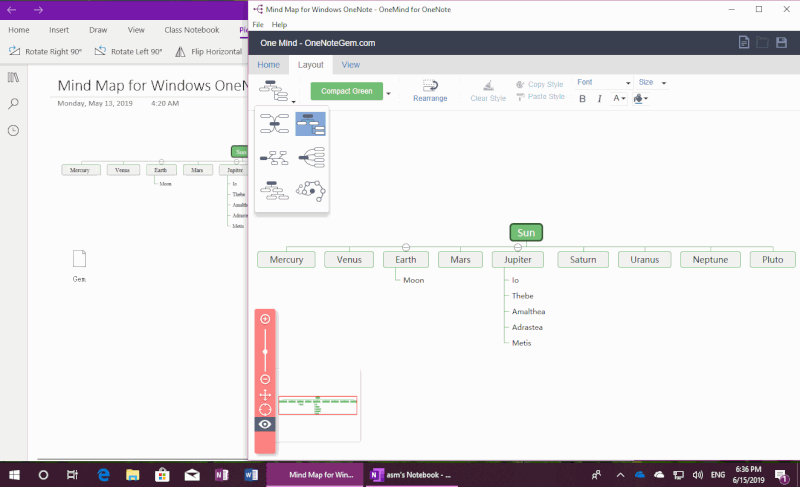Open the Windows Start menu
The width and height of the screenshot is (800, 487).
click(14, 475)
